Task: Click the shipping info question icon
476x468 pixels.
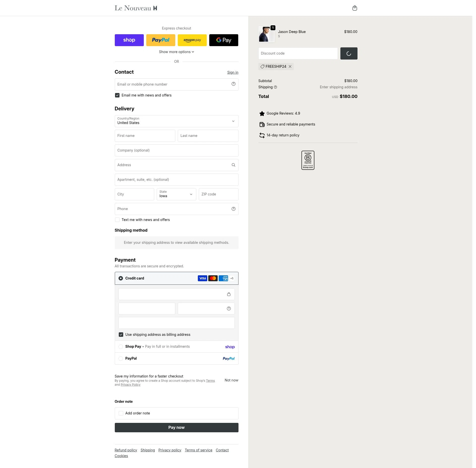Action: (x=275, y=87)
